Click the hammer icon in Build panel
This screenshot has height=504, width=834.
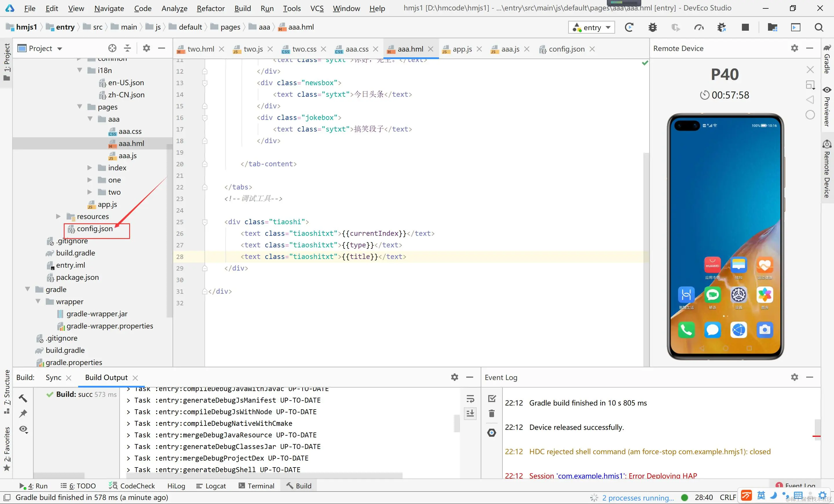point(23,398)
